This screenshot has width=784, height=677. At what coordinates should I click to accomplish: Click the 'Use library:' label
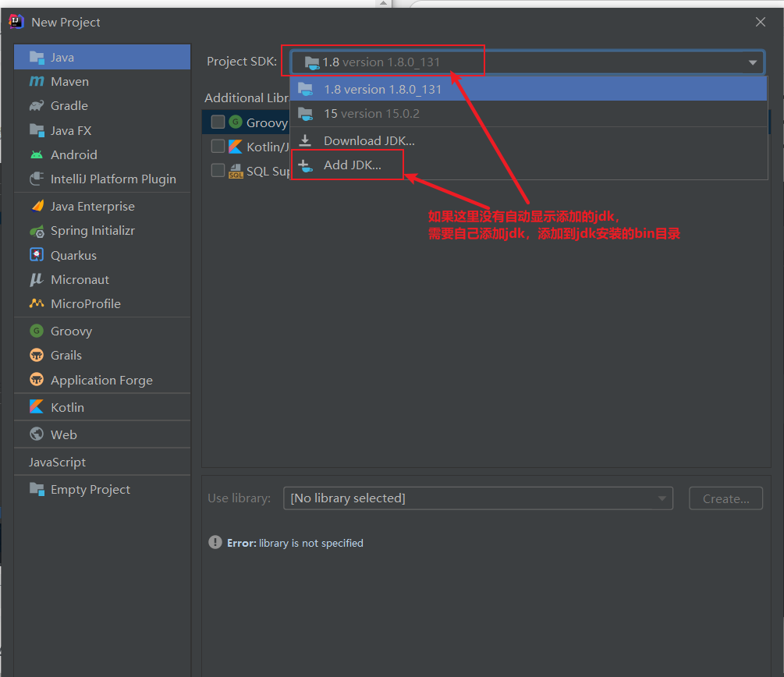click(x=239, y=498)
